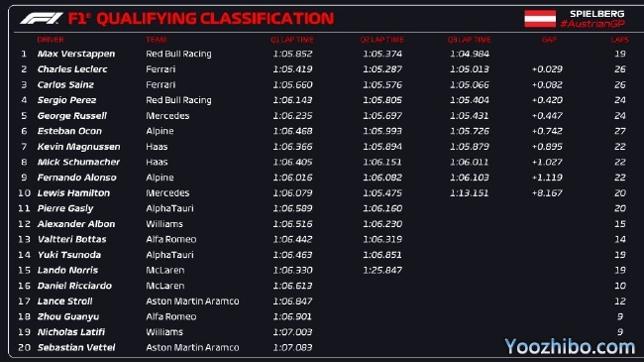The height and width of the screenshot is (362, 644).
Task: Select the DRIVER column header
Action: (x=51, y=40)
